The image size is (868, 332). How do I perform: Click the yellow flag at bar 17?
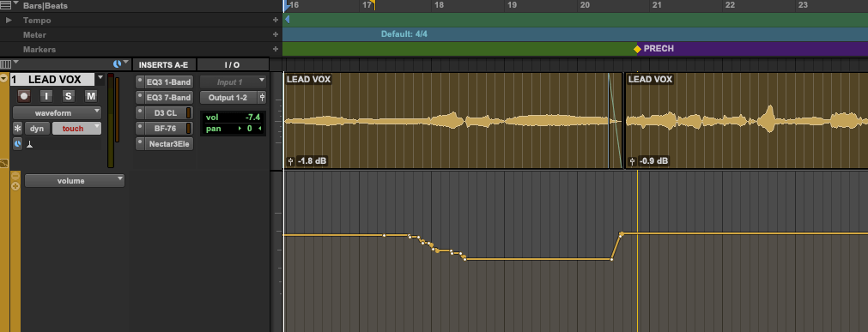[373, 5]
